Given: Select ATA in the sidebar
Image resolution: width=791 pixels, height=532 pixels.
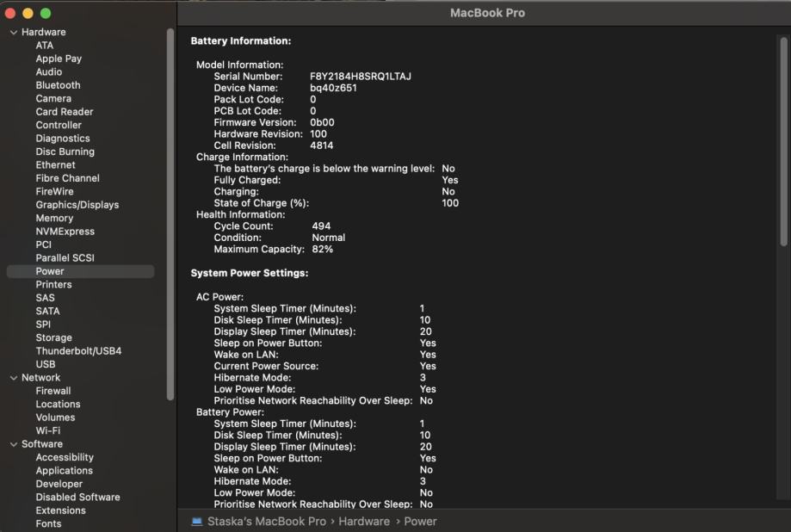Looking at the screenshot, I should (x=45, y=46).
